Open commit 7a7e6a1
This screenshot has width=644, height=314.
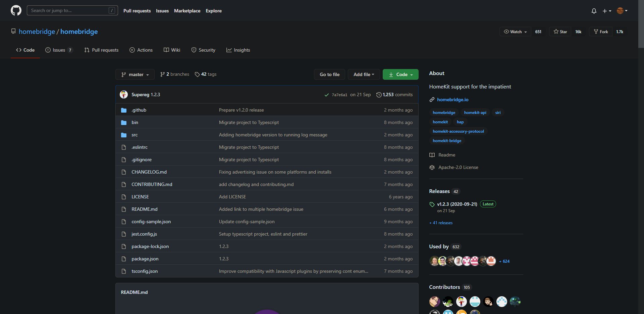tap(339, 95)
